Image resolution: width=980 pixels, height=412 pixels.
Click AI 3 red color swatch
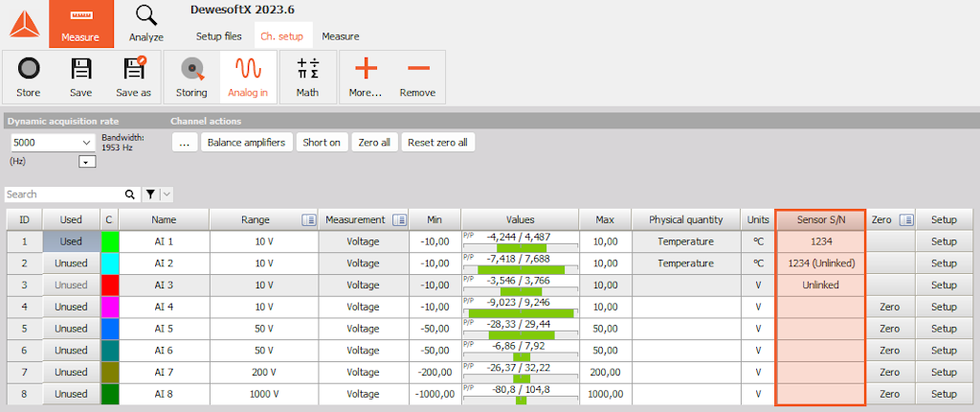(109, 285)
